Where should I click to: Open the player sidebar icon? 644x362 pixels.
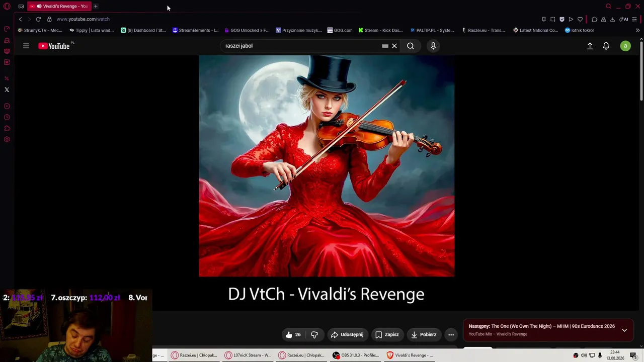click(7, 106)
